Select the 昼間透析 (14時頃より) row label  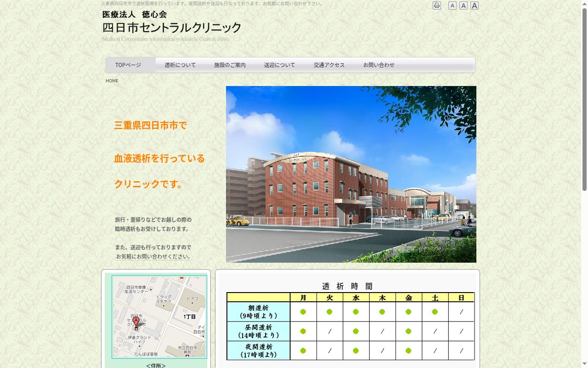coord(258,331)
